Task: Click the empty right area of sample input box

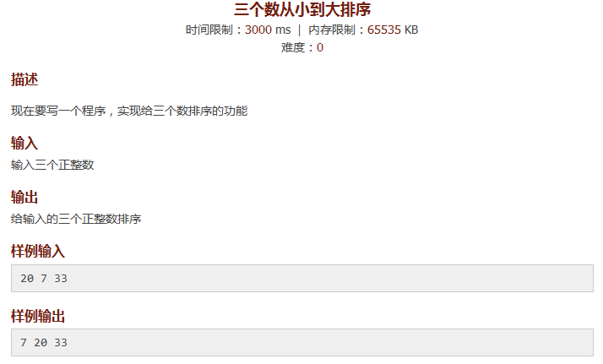Action: (x=331, y=279)
